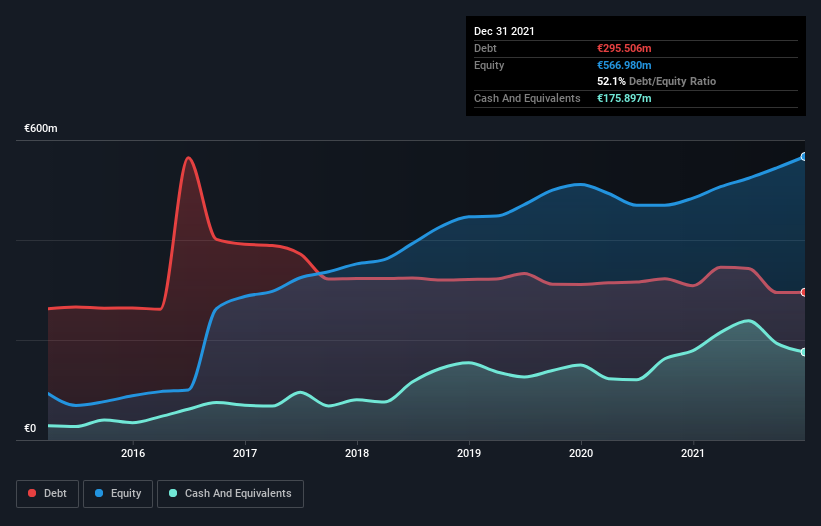Click the 52.1% Debt/Equity Ratio text

pyautogui.click(x=657, y=81)
